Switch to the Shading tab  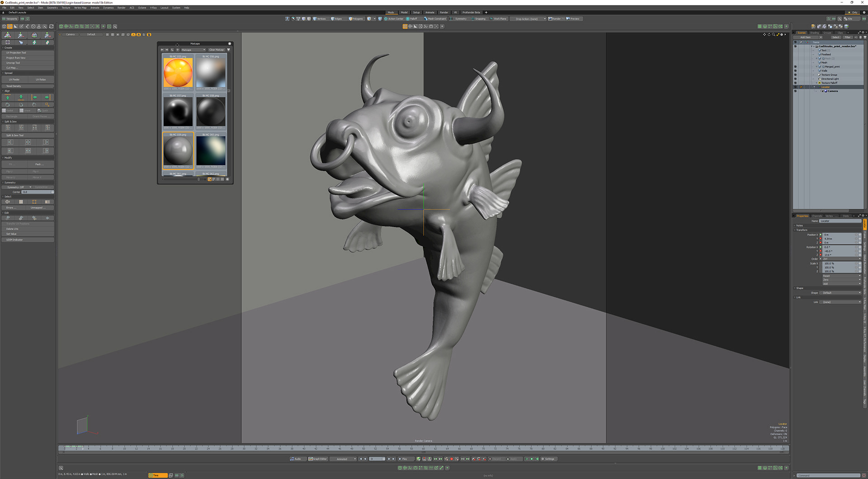(814, 33)
